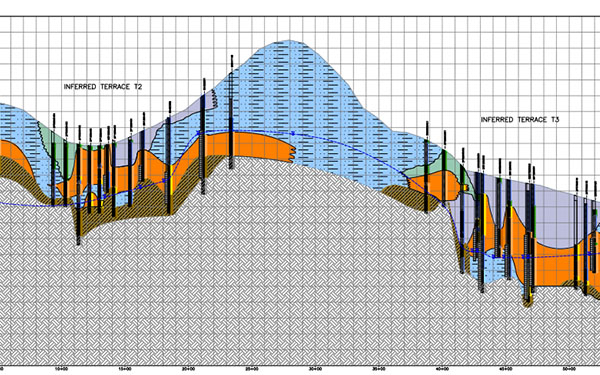The image size is (600, 375).
Task: Click the lavender fill below terrace T3
Action: (x=555, y=214)
